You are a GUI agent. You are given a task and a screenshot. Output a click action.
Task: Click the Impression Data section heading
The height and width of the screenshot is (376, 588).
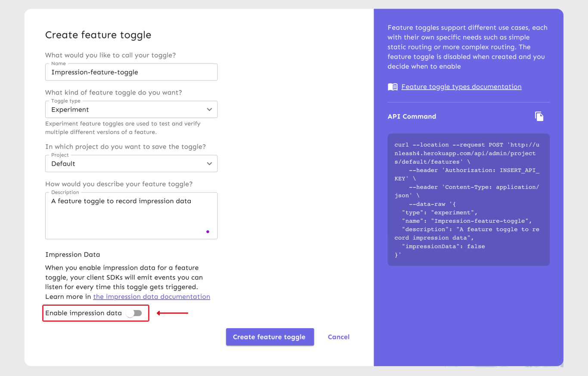point(72,255)
